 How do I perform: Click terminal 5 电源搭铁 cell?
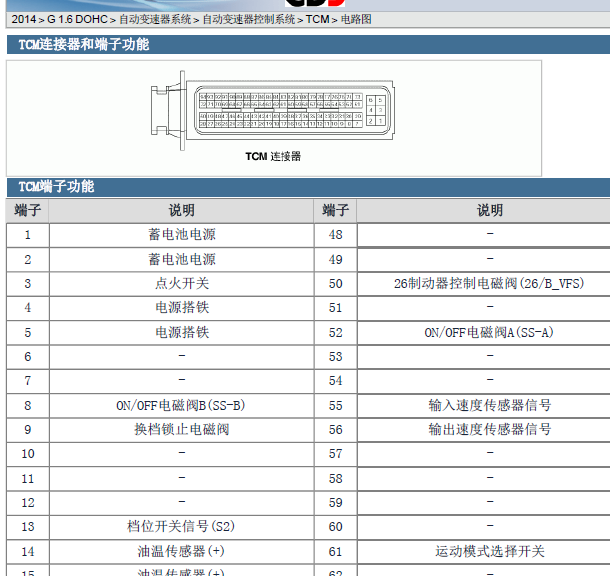coord(182,333)
